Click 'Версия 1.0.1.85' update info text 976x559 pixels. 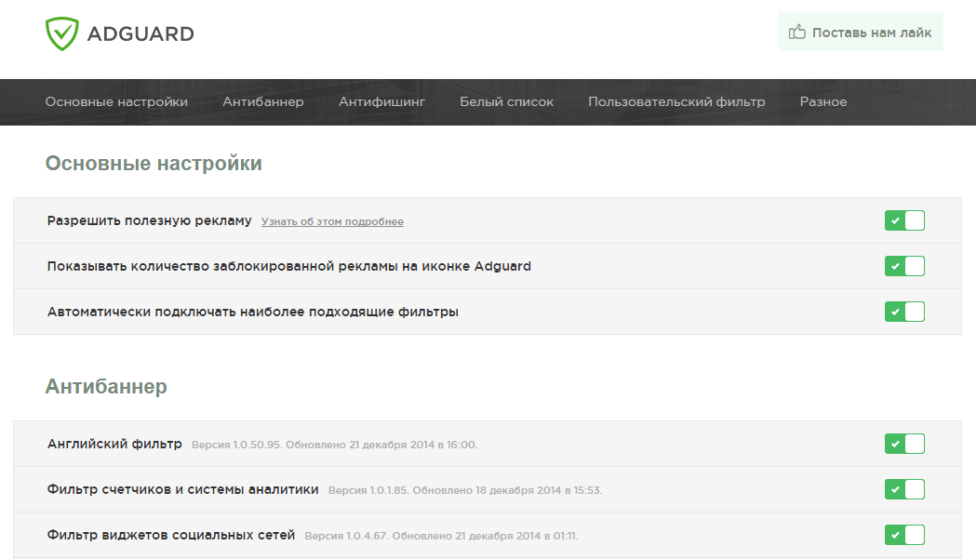(465, 491)
